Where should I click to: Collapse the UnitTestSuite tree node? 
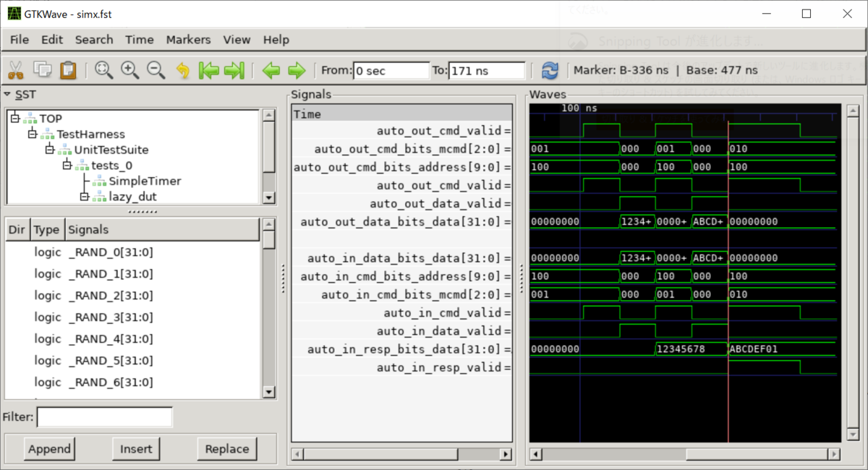[50, 150]
